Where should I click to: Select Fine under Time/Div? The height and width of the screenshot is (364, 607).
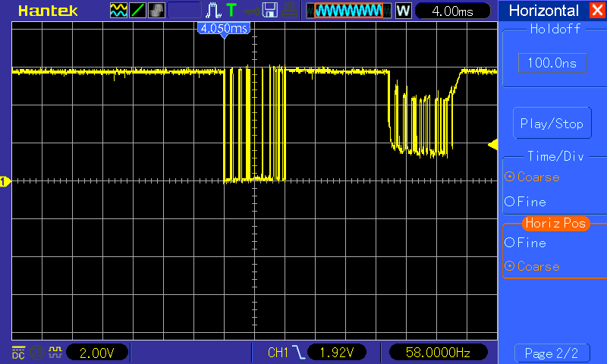coord(526,202)
